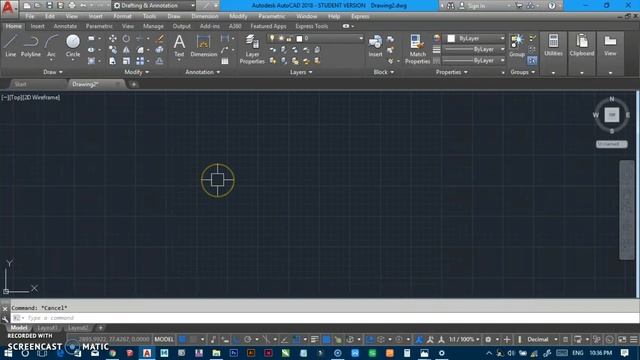Add a new drawing tab with plus button
This screenshot has height=360, width=640.
coord(133,84)
